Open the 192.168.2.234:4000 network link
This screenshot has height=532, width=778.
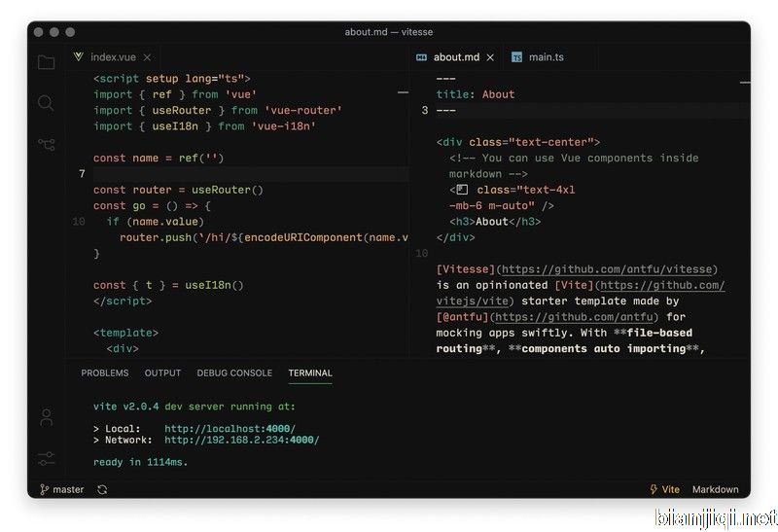(241, 440)
